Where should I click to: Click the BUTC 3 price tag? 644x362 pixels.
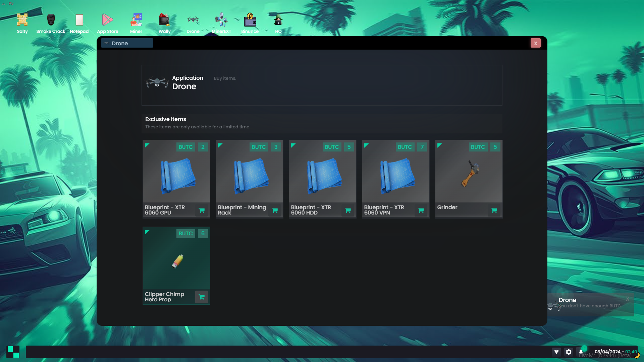tap(265, 147)
